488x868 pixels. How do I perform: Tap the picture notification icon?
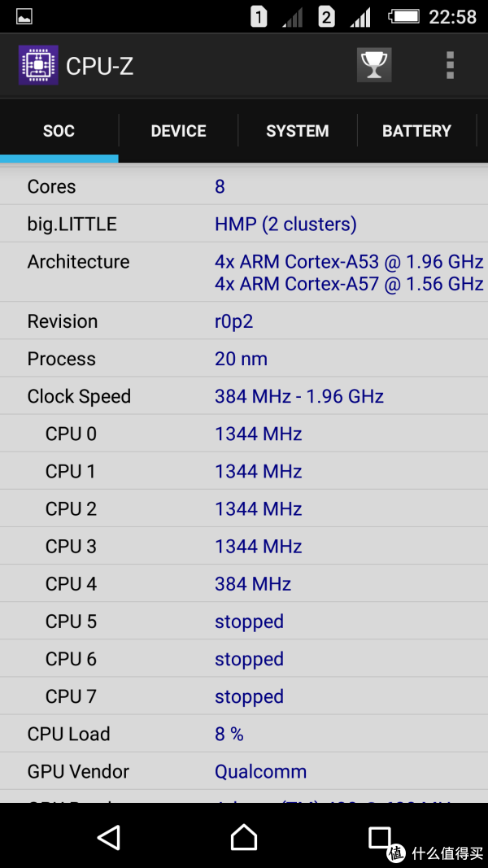pyautogui.click(x=24, y=16)
